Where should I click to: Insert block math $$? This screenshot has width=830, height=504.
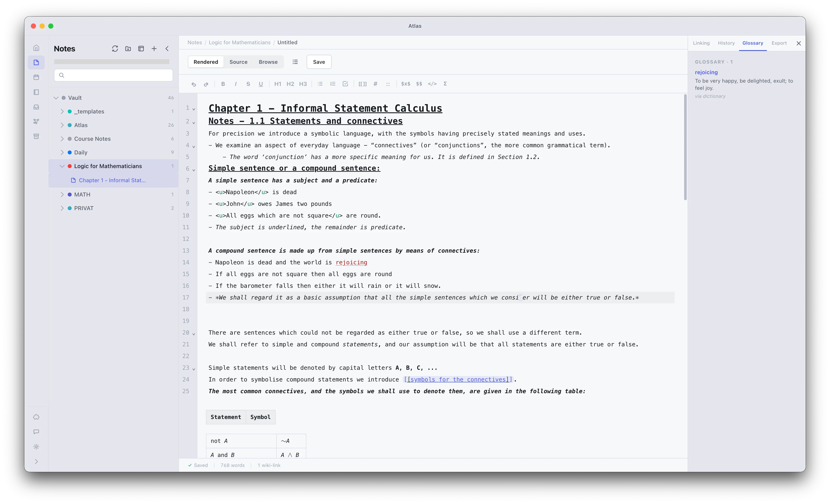click(x=419, y=84)
